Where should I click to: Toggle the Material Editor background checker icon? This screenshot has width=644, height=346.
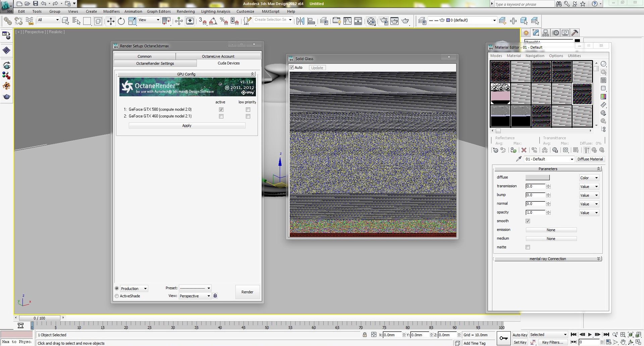tap(603, 80)
